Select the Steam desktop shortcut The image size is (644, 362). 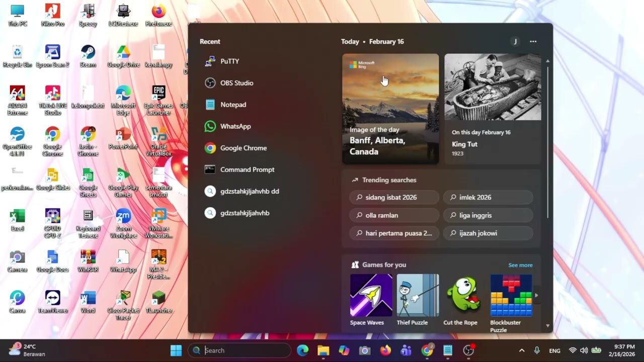pos(88,56)
